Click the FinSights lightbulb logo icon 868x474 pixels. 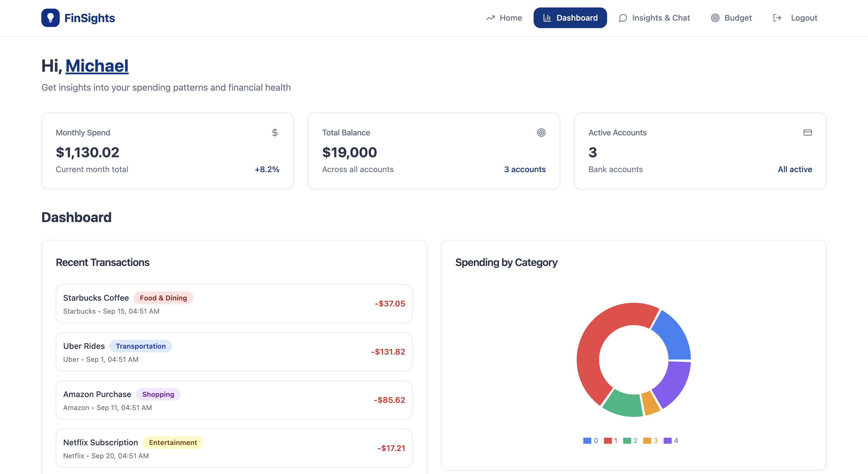point(50,18)
